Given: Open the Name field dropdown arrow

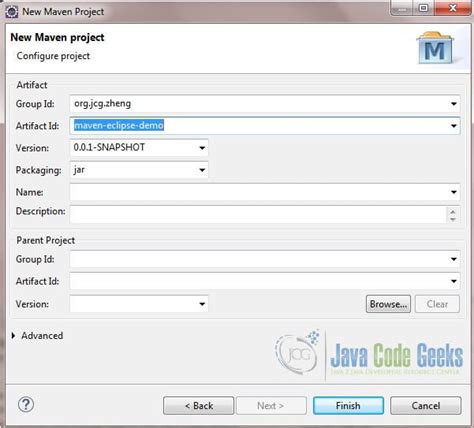Looking at the screenshot, I should (454, 192).
